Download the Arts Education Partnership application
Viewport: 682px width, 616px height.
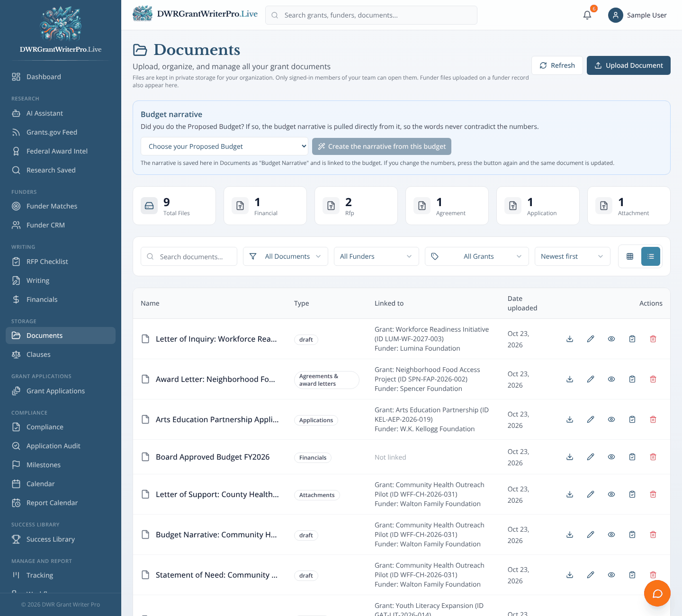click(570, 419)
